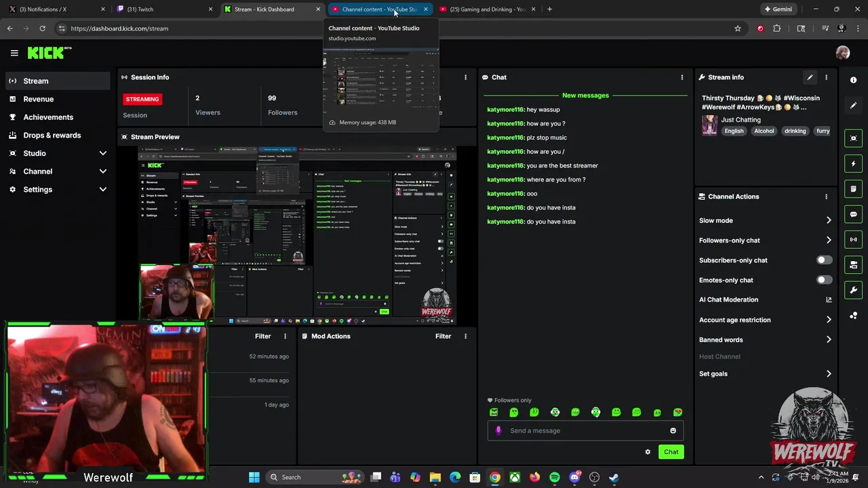Click the Gemini button in Chrome
868x488 pixels.
778,9
